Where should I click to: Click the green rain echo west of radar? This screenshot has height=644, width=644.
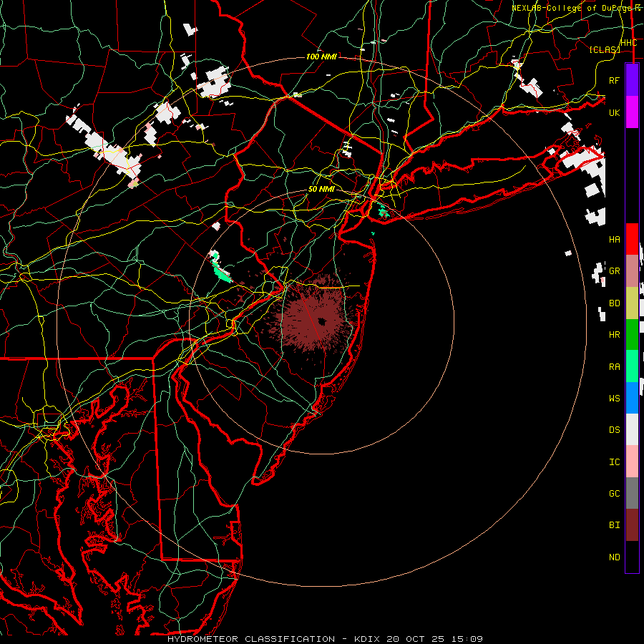click(222, 273)
